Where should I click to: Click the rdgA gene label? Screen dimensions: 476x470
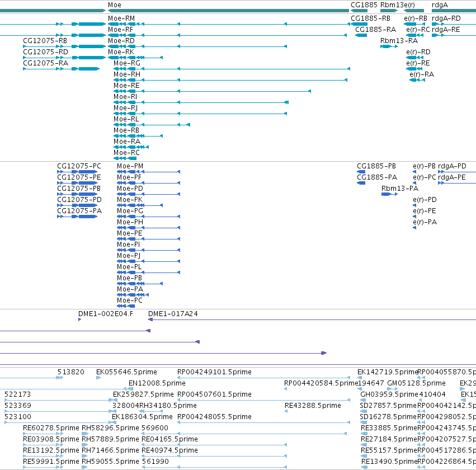440,5
